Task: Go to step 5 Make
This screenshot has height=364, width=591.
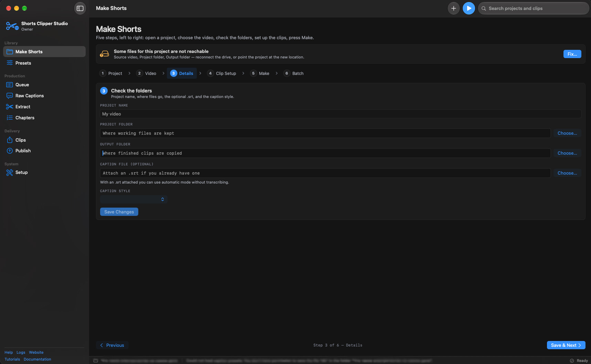Action: pos(260,73)
